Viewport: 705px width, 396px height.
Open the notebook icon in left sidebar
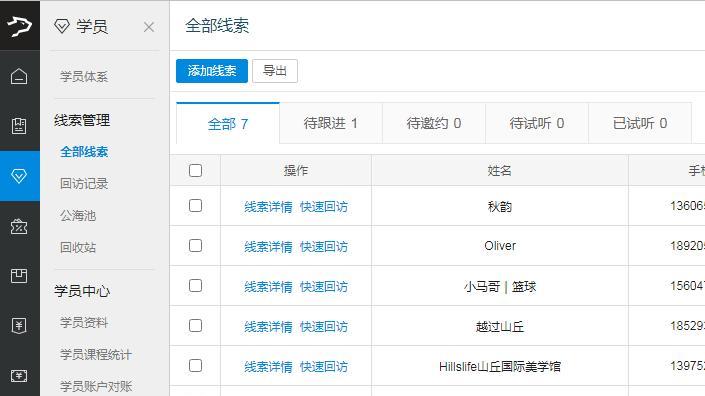pyautogui.click(x=19, y=126)
